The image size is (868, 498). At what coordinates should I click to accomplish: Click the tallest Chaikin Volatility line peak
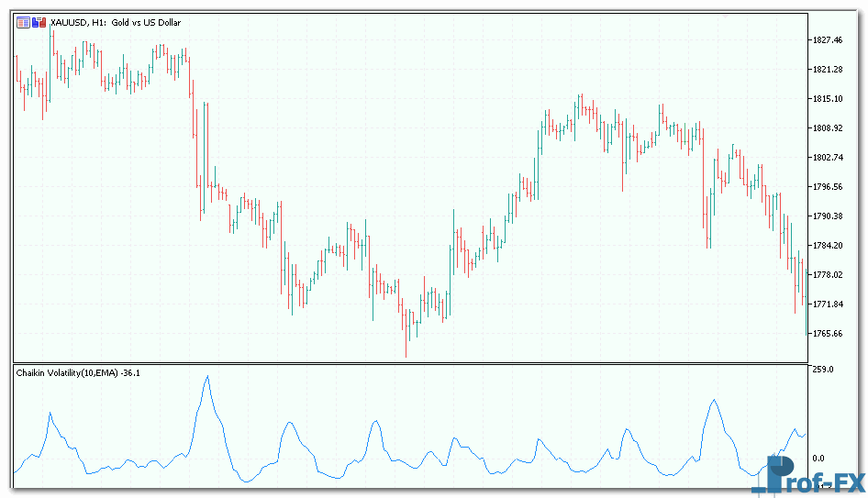coord(207,377)
